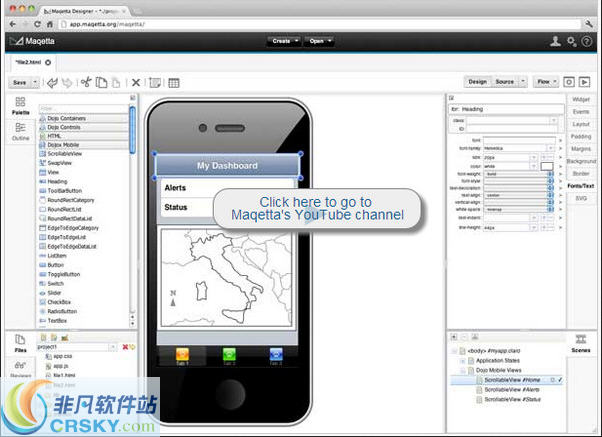Switch to the Margins properties tab
The height and width of the screenshot is (437, 602).
pos(581,149)
